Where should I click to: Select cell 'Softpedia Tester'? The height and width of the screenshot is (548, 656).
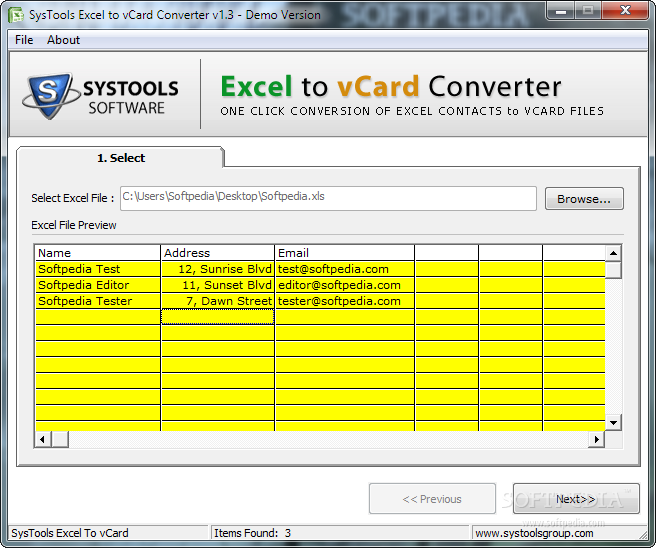pyautogui.click(x=97, y=301)
